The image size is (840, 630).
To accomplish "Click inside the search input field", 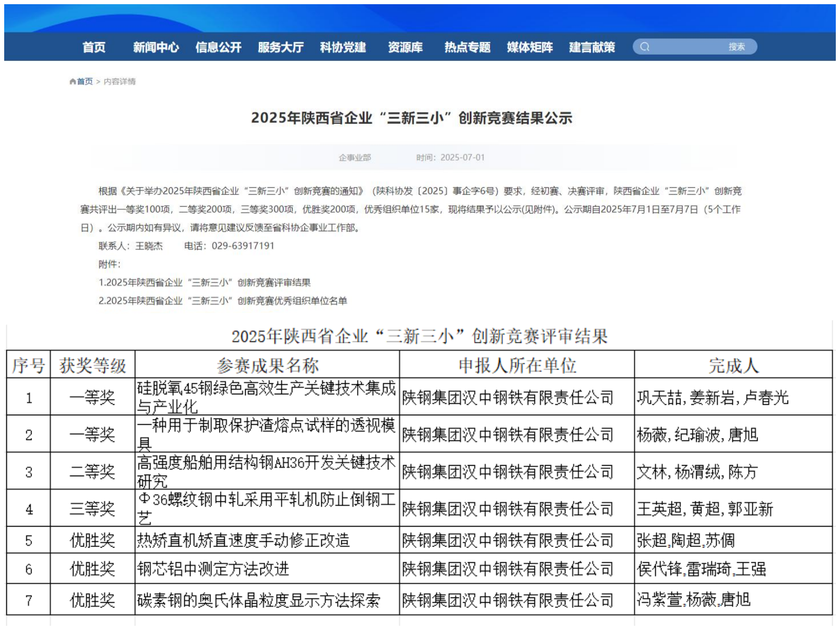I will coord(688,47).
